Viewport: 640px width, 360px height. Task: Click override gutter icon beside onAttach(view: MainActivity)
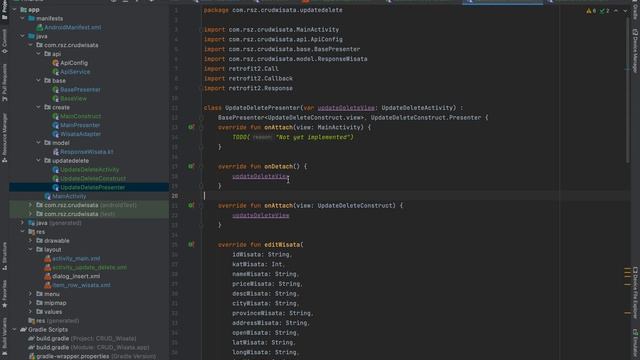click(191, 127)
